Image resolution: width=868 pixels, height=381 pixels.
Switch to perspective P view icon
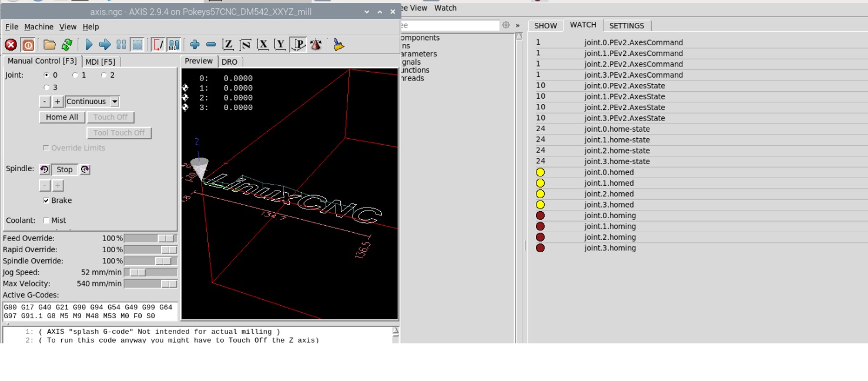point(299,45)
